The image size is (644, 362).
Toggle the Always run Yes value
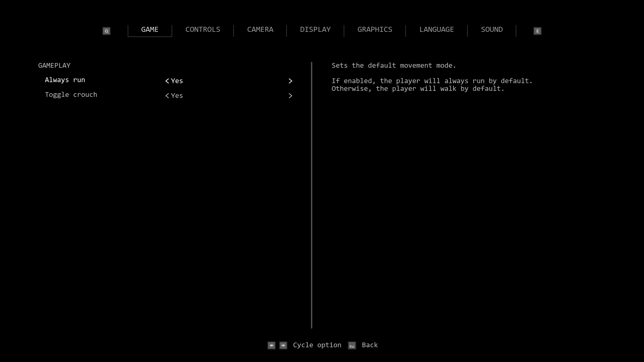[x=177, y=81]
